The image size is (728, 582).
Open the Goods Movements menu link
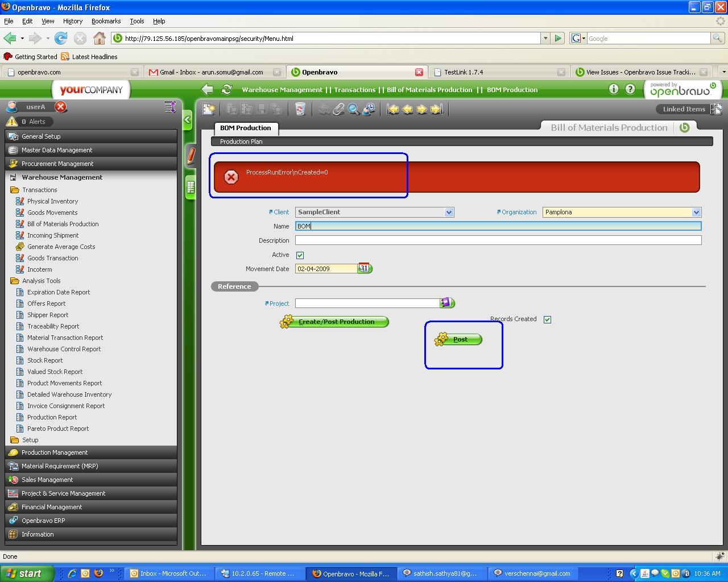coord(52,213)
